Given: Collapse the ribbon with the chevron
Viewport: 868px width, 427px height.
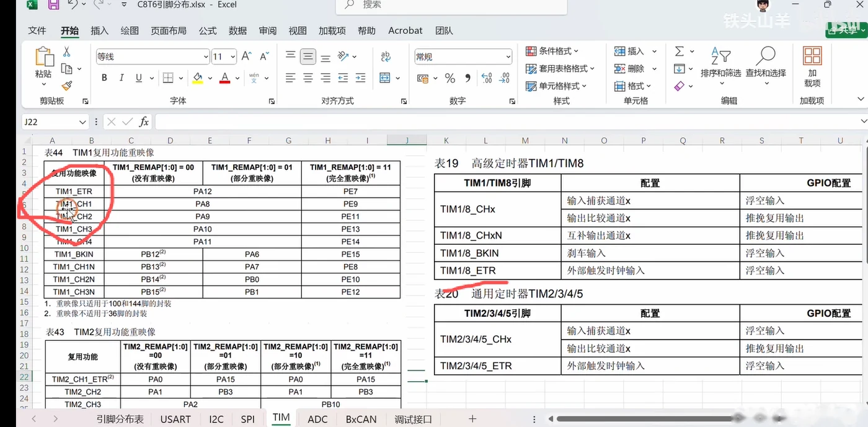Looking at the screenshot, I should pos(861,99).
